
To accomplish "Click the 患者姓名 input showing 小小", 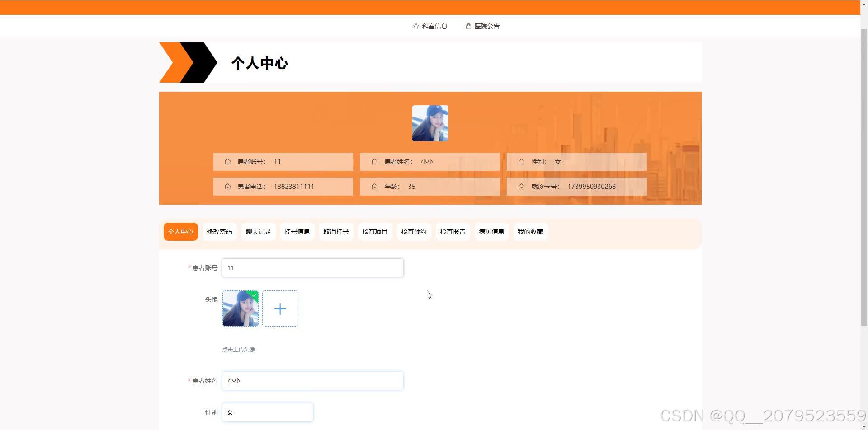I will click(x=312, y=380).
